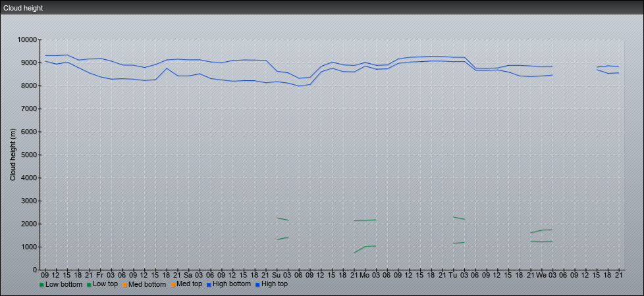
Task: Click the green Low bottom legend marker
Action: 41,285
